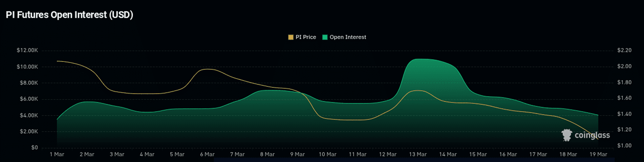Click the PI price line start at 1 Mar

click(x=57, y=61)
